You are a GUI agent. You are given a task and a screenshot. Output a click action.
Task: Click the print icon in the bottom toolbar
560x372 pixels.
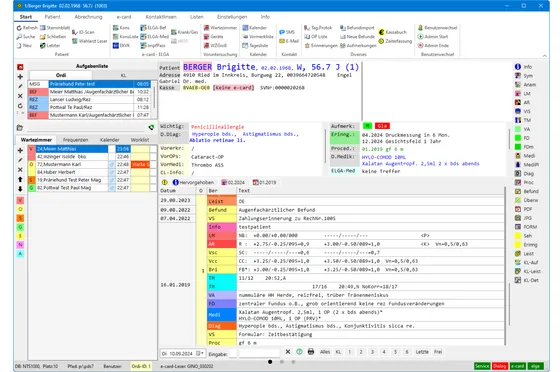click(x=311, y=352)
